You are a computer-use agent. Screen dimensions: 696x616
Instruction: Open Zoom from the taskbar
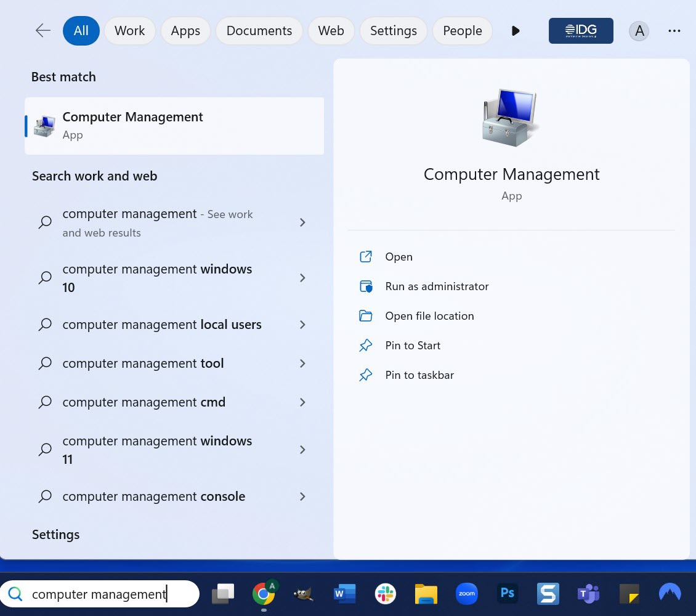(x=466, y=594)
